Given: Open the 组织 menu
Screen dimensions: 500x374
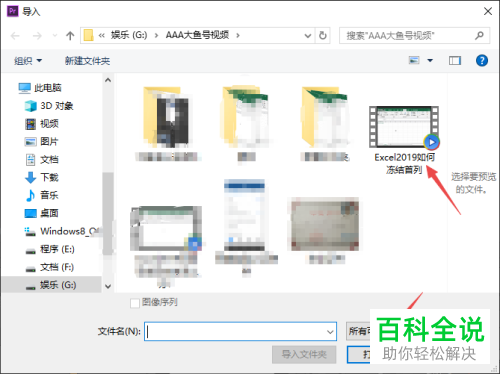Looking at the screenshot, I should point(28,61).
